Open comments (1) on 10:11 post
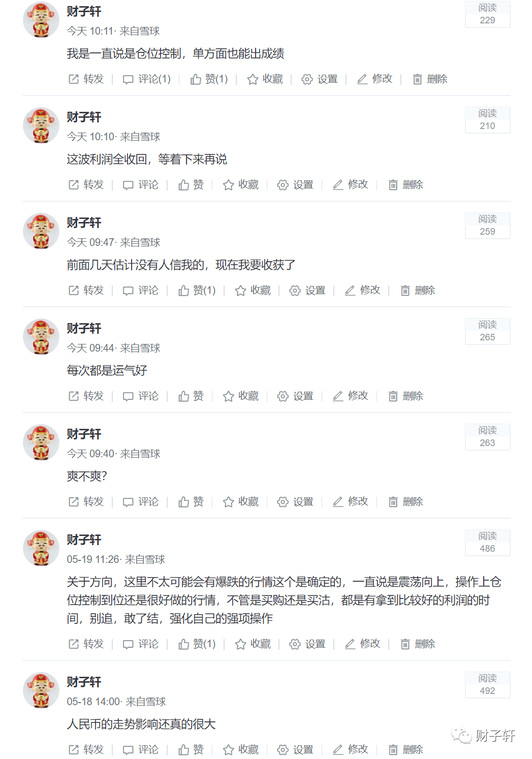The height and width of the screenshot is (759, 532). pyautogui.click(x=147, y=79)
